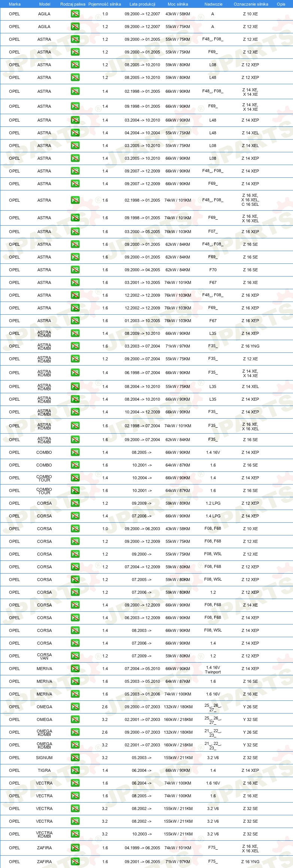
Task: Click fuel icon for Astra Kombi Z 16 YNG
Action: 75,346
